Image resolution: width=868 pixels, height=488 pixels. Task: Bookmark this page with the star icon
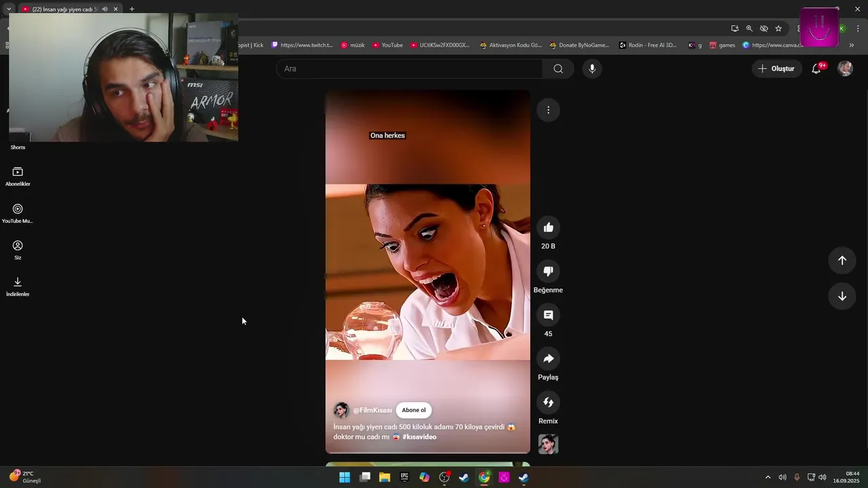click(x=778, y=28)
